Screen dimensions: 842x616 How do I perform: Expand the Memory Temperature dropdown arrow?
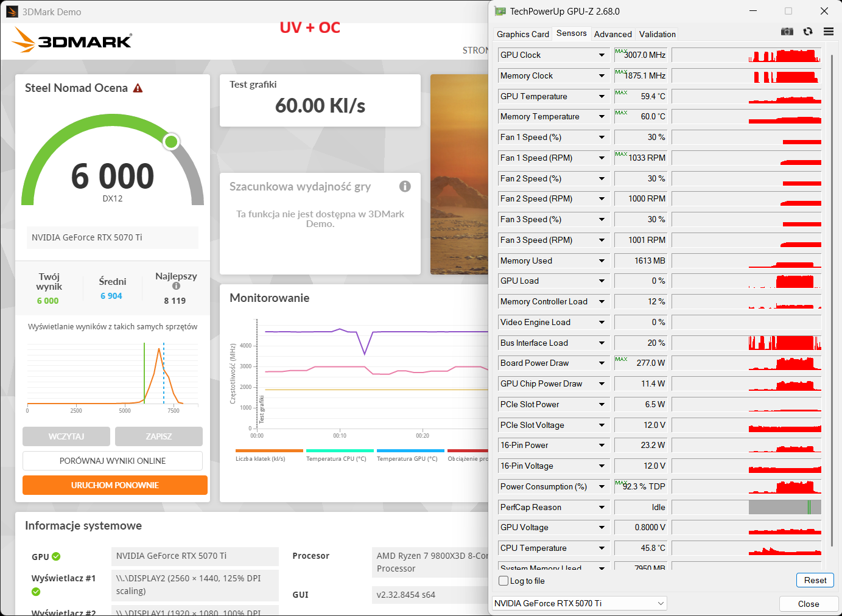pyautogui.click(x=602, y=116)
